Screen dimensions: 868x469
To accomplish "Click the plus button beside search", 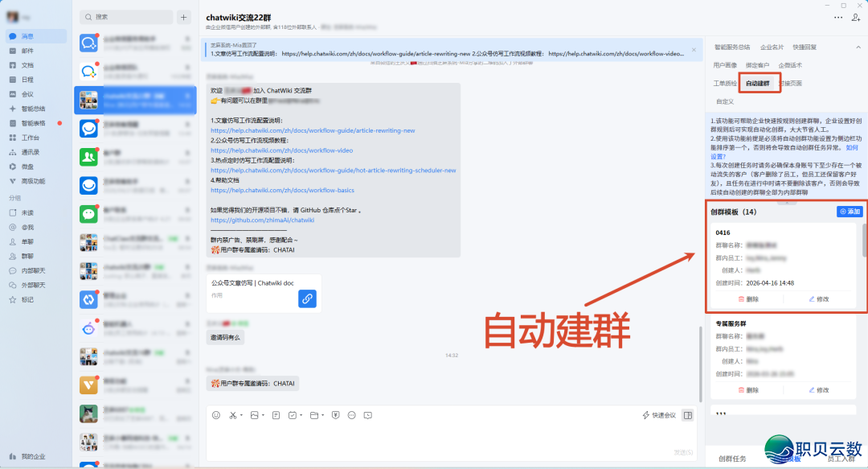I will 184,17.
